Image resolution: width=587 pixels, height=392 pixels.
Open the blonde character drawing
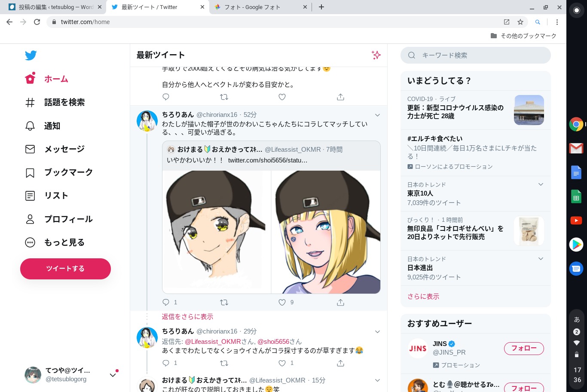(x=326, y=232)
